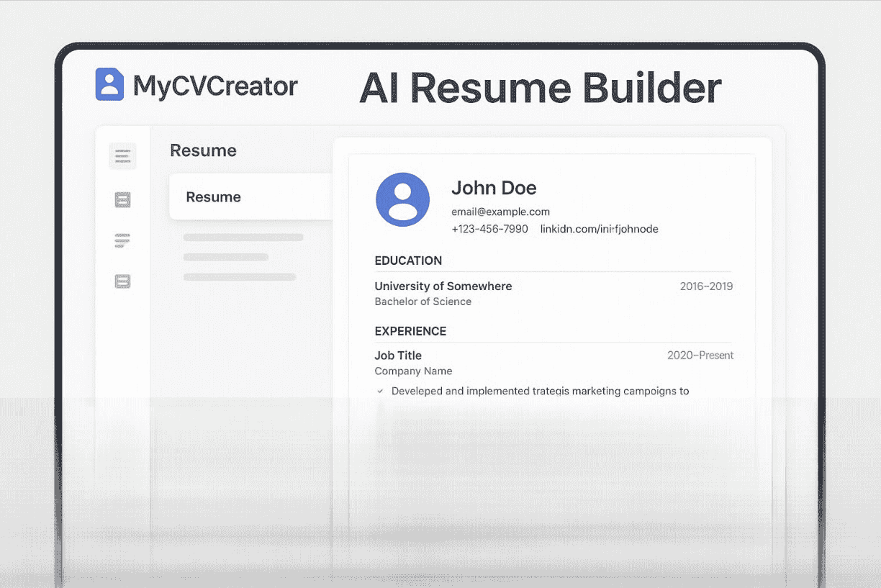Click the Developed and implemented bullet text
881x588 pixels.
click(540, 392)
